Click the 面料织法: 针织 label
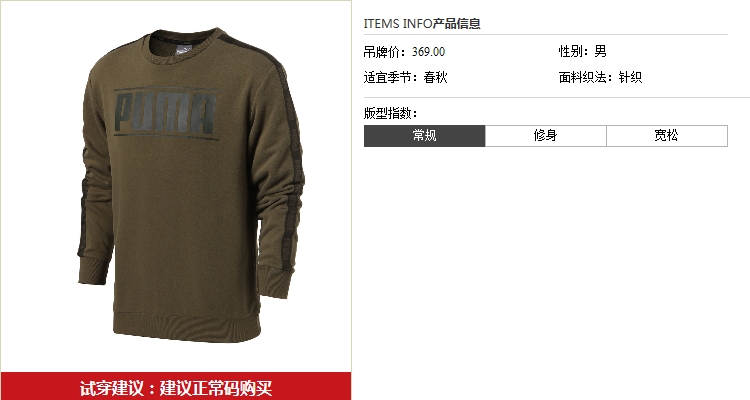The height and width of the screenshot is (400, 750). click(x=600, y=77)
